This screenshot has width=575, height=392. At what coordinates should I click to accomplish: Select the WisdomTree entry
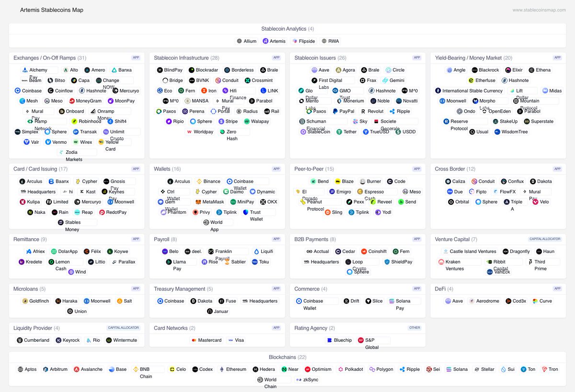[511, 132]
